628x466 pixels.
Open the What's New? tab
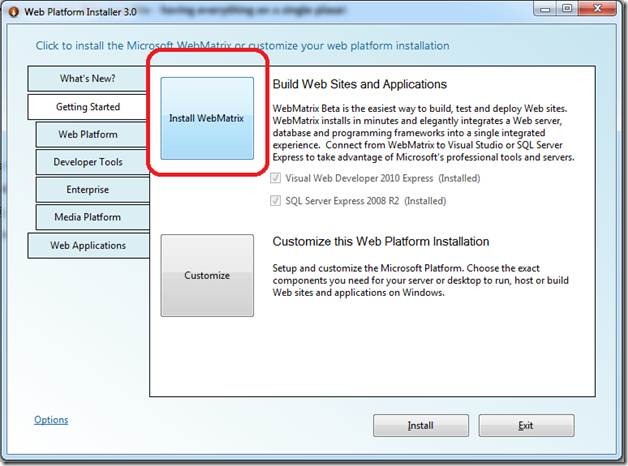(x=88, y=78)
